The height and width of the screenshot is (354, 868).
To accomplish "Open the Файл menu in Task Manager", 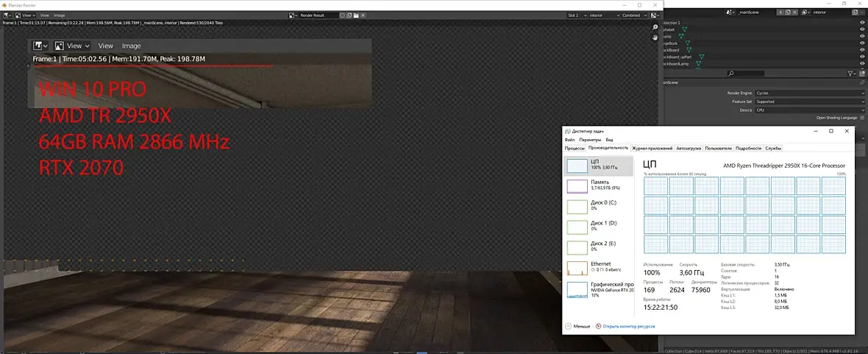I will [x=570, y=140].
